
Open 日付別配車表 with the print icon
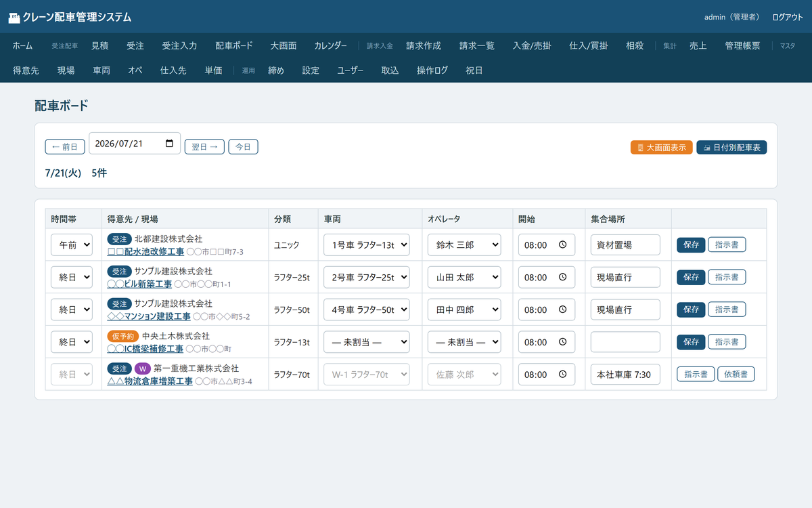tap(731, 147)
